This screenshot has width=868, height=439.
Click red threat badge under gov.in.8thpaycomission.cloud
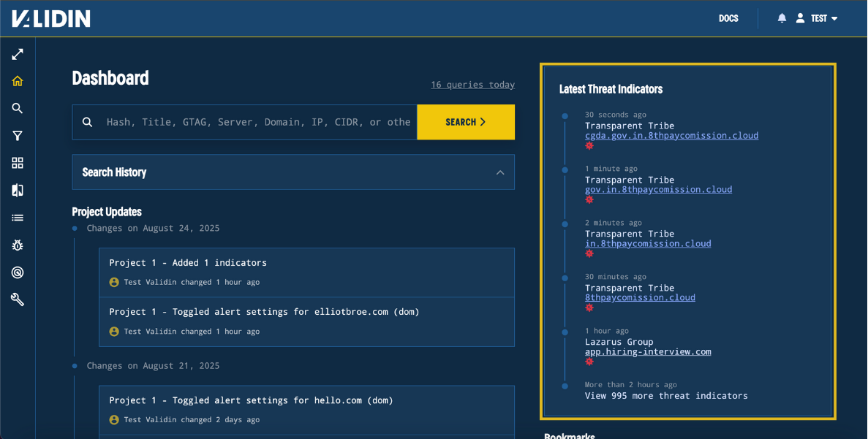(x=589, y=199)
